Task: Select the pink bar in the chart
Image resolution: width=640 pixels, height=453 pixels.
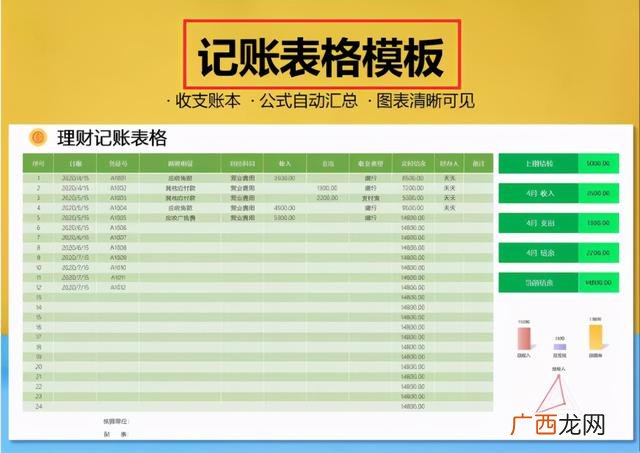Action: tap(524, 338)
